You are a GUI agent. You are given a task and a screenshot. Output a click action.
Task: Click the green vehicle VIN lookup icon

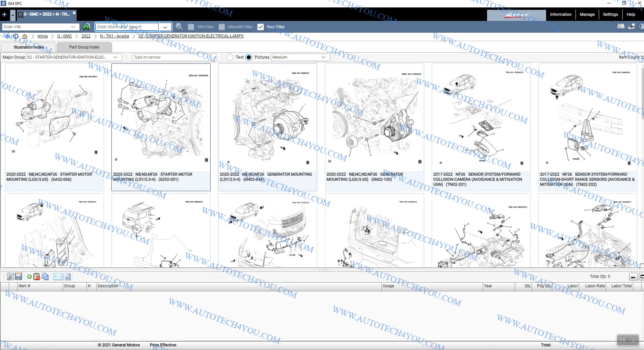tap(87, 27)
